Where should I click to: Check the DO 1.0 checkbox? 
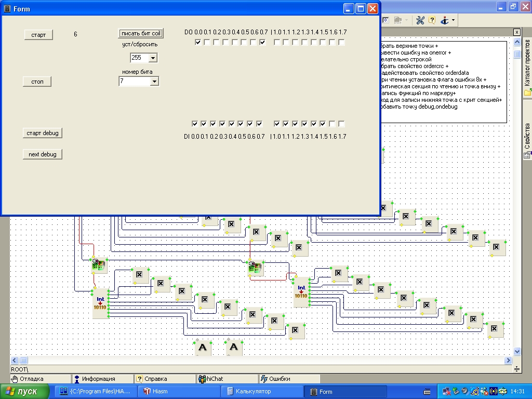pos(277,43)
